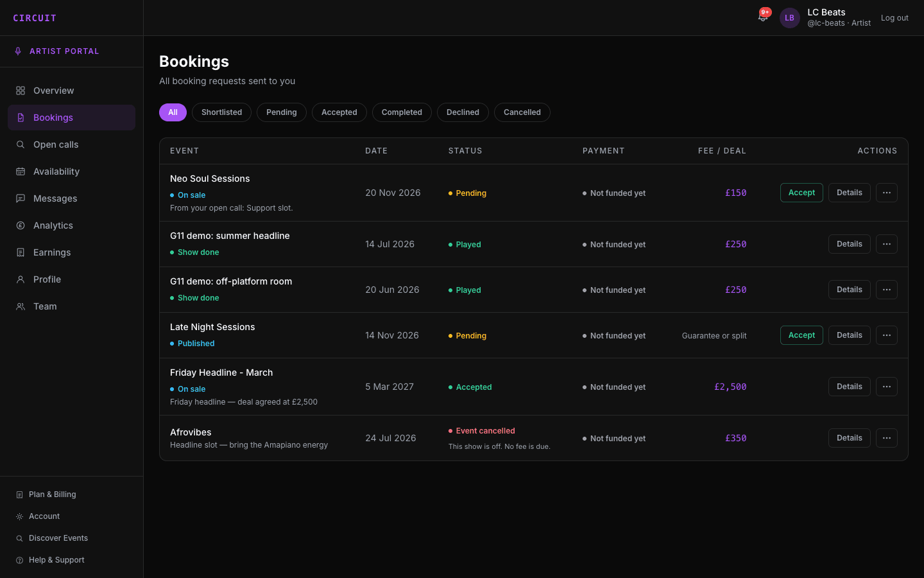Image resolution: width=924 pixels, height=578 pixels.
Task: Open Profile page
Action: (71, 279)
